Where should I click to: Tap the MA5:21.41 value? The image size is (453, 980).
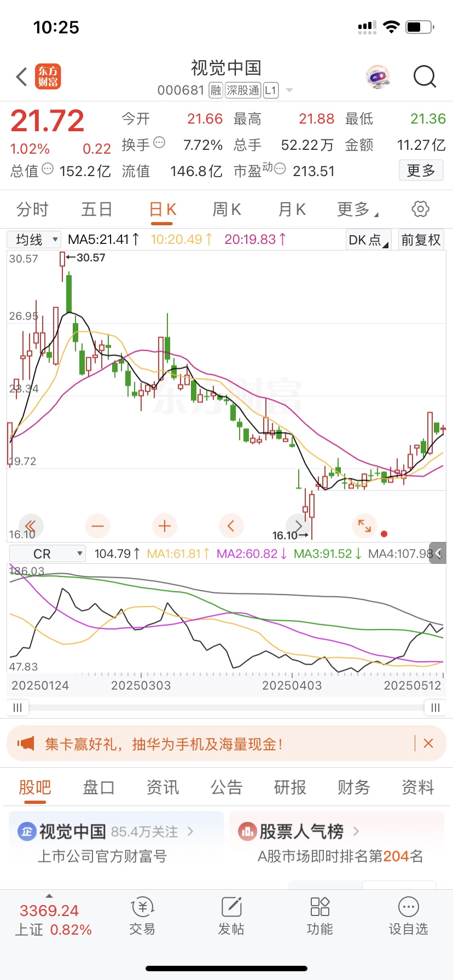tap(104, 240)
